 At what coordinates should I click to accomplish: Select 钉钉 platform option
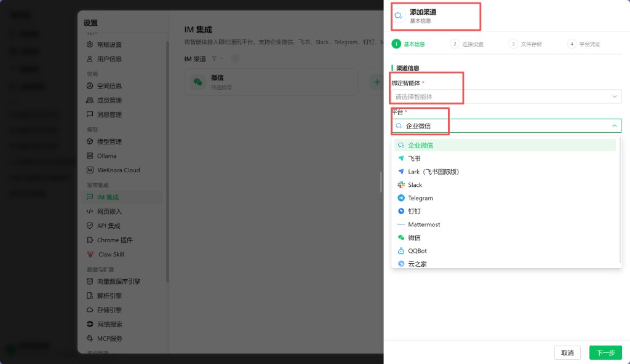[504, 212]
